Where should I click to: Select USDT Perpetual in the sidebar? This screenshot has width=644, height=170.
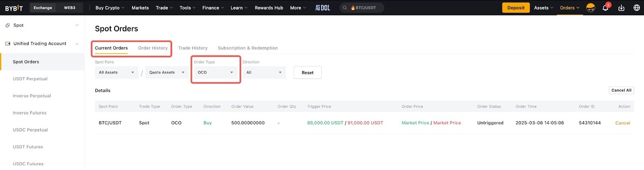pyautogui.click(x=30, y=79)
